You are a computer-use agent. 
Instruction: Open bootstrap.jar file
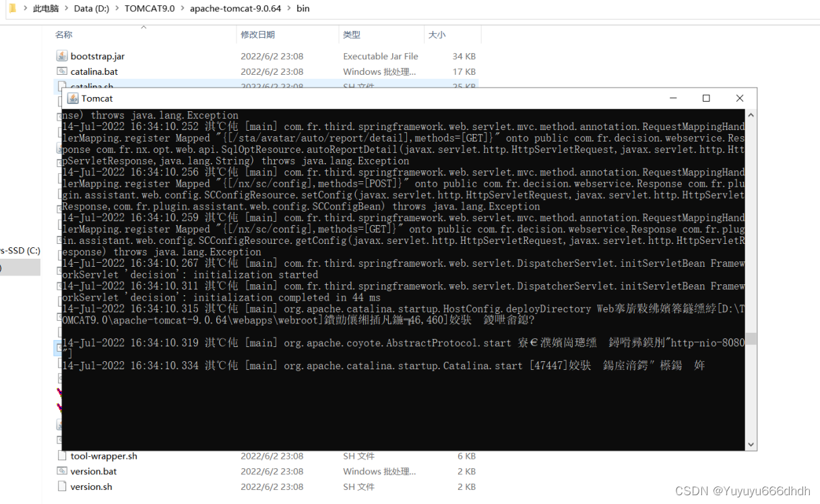click(x=98, y=56)
